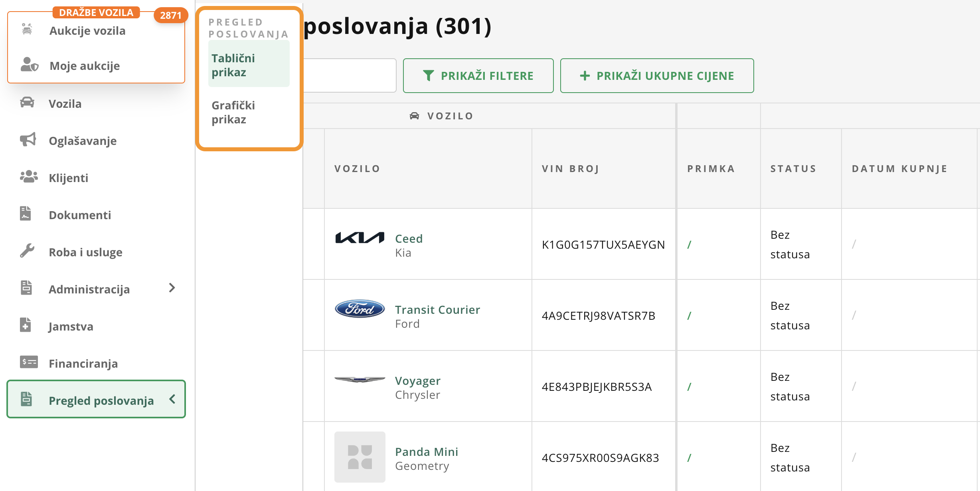980x491 pixels.
Task: Click the PRIKAŽI FILTERE button
Action: [x=478, y=76]
